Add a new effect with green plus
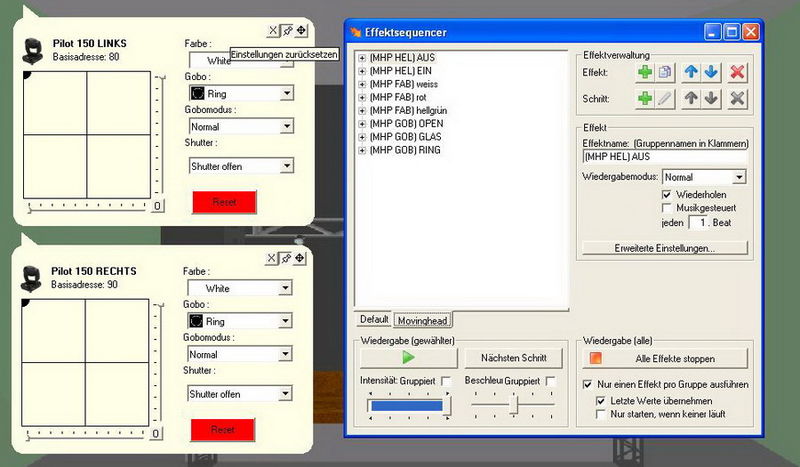 645,73
